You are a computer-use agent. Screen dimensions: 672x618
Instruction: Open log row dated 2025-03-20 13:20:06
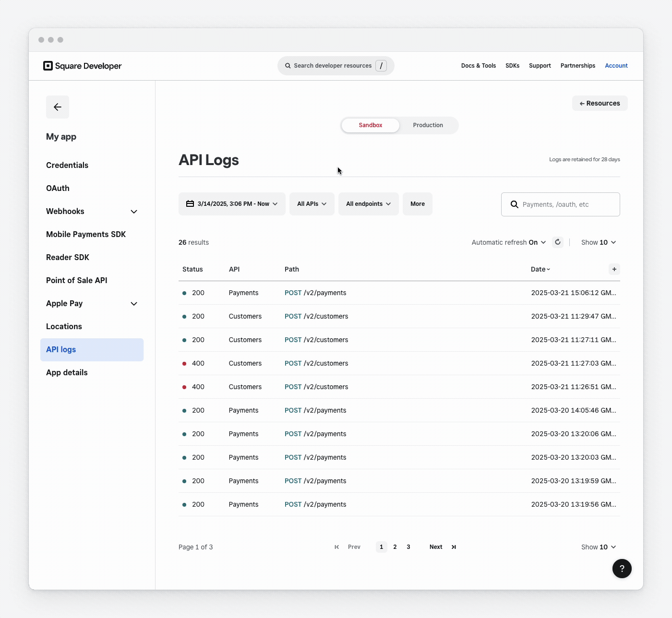399,434
